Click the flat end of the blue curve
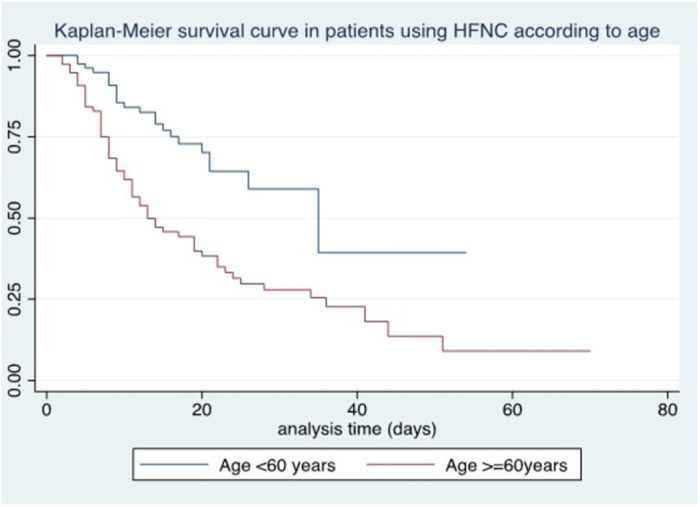Image resolution: width=700 pixels, height=507 pixels. (392, 253)
